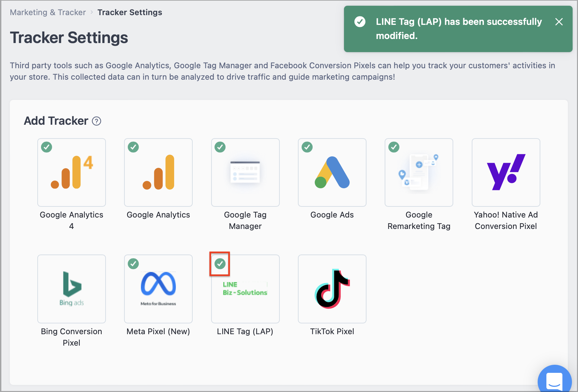This screenshot has height=392, width=578.
Task: Click the LINE Tag enabled checkmark
Action: [220, 264]
